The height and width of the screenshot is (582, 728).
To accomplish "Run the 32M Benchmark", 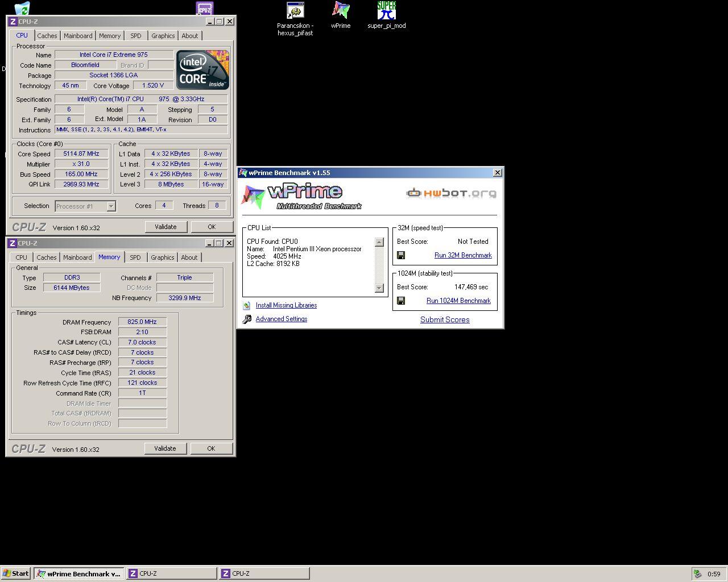I will pyautogui.click(x=463, y=256).
